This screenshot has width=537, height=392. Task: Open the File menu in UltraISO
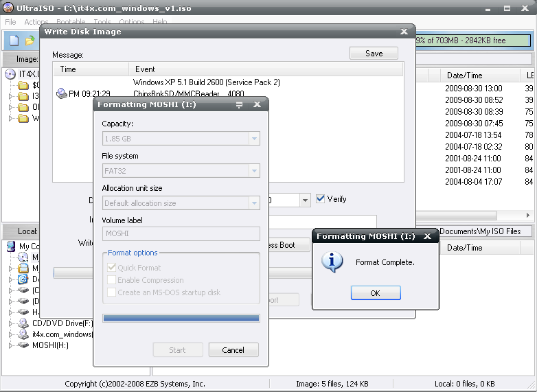10,22
